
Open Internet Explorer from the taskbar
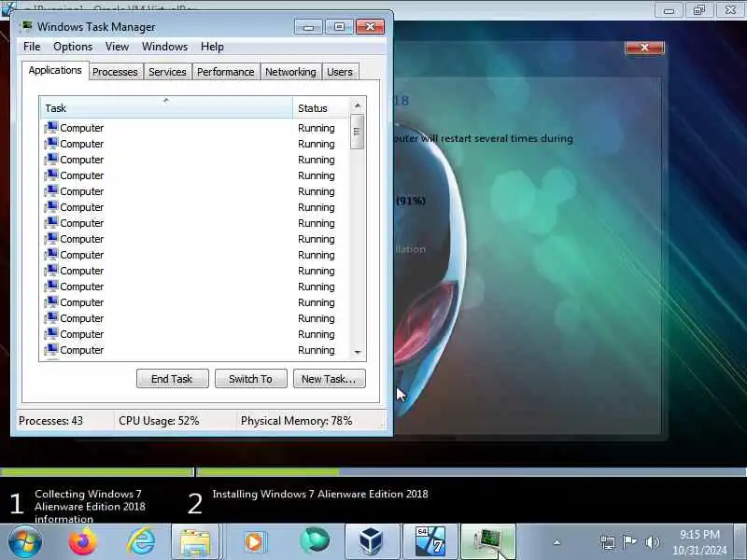142,542
